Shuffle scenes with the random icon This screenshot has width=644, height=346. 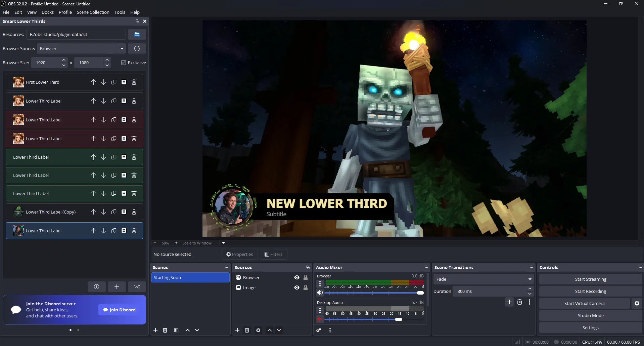tap(137, 286)
